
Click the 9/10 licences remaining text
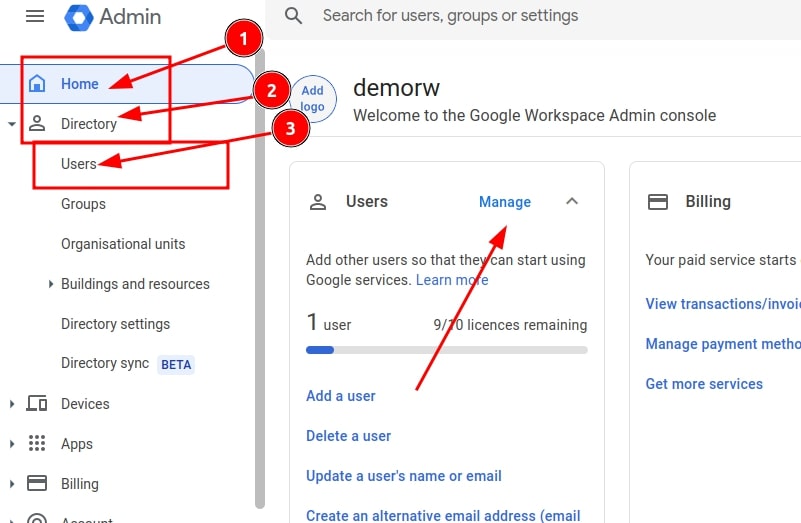click(510, 325)
